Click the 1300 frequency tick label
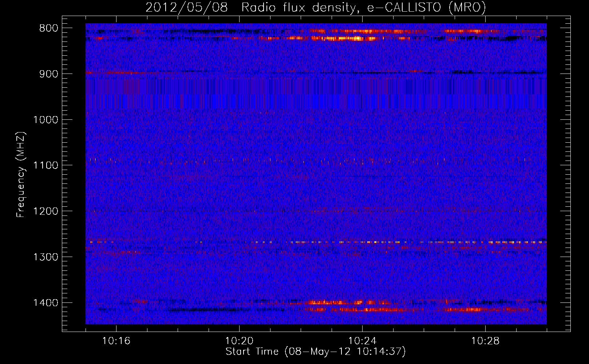This screenshot has width=589, height=364. 46,257
